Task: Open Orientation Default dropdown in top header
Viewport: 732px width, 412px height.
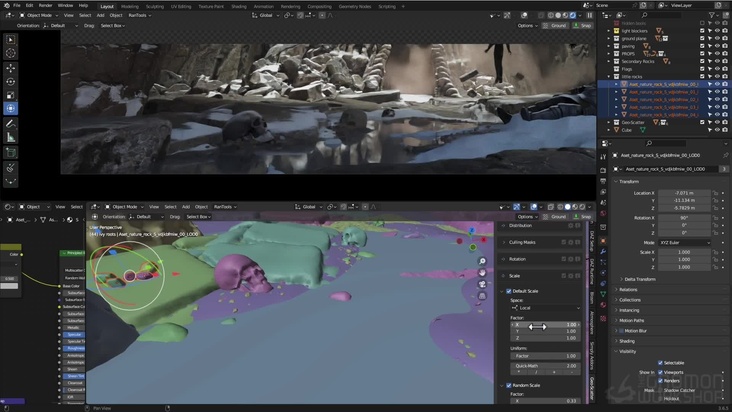Action: [x=61, y=26]
